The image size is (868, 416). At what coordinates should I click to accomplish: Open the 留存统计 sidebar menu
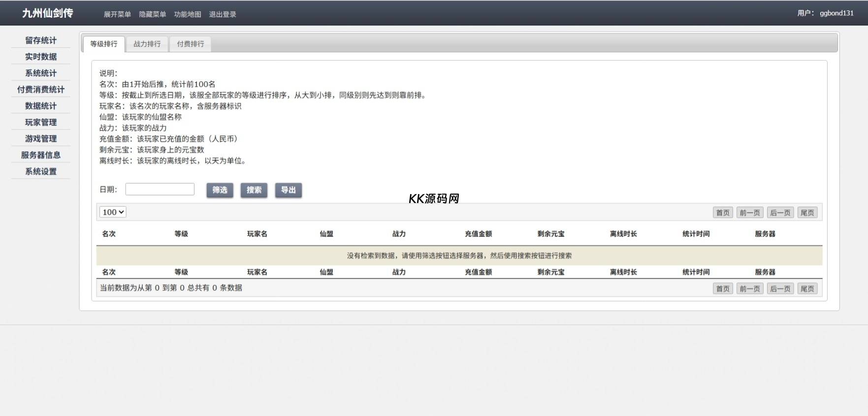41,40
